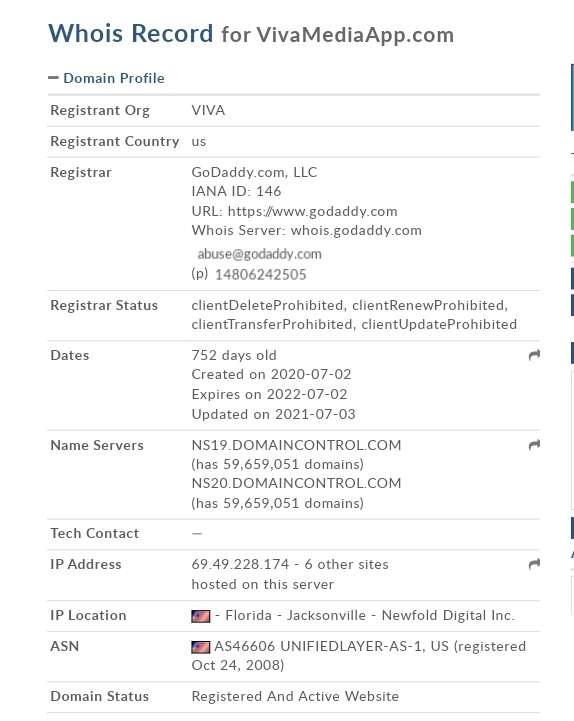Select 'Updated on 2021-07-03' date
Screen dimensions: 574x721
point(274,414)
